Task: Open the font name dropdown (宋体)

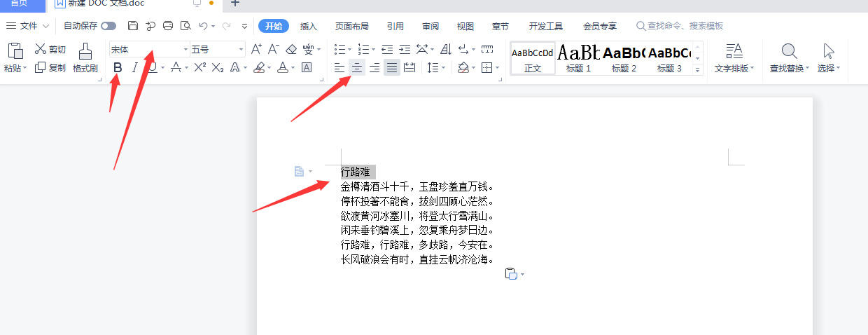Action: pyautogui.click(x=186, y=50)
